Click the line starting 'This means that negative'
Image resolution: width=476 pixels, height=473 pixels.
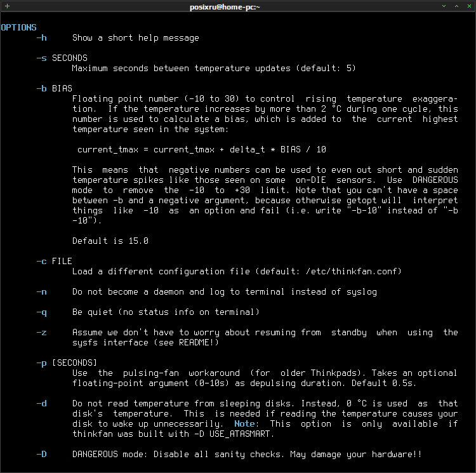[265, 170]
